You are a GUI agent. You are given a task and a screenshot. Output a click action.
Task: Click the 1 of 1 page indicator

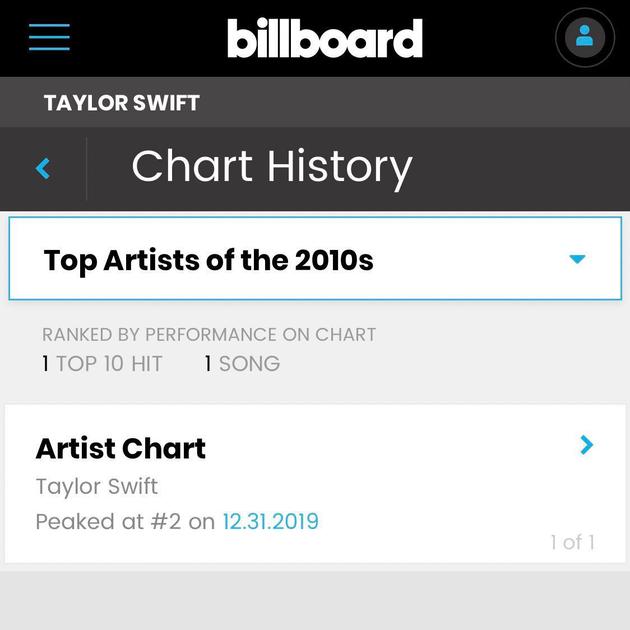tap(572, 542)
